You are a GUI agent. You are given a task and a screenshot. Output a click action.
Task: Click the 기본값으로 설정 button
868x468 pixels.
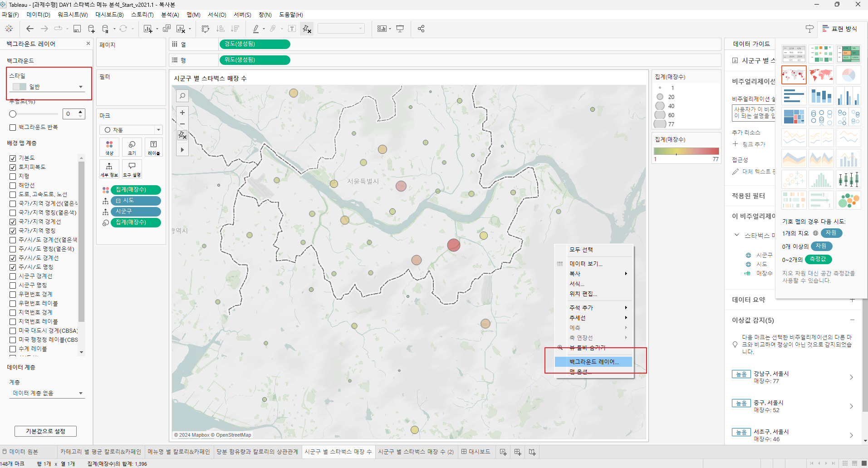[45, 431]
